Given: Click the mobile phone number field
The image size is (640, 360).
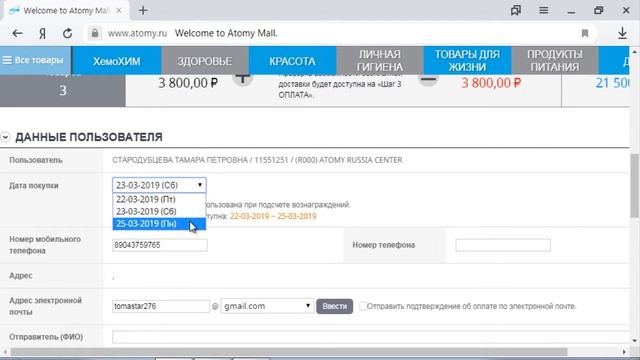Looking at the screenshot, I should coord(160,245).
